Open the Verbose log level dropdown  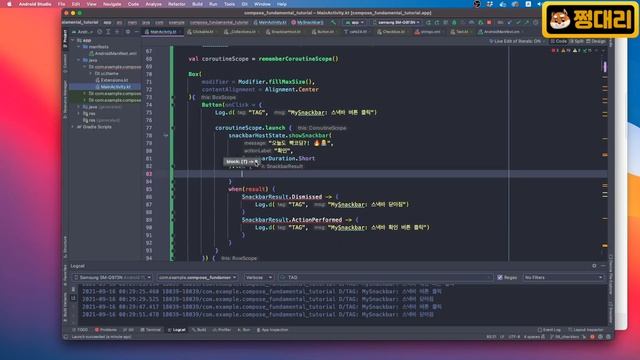pos(258,277)
